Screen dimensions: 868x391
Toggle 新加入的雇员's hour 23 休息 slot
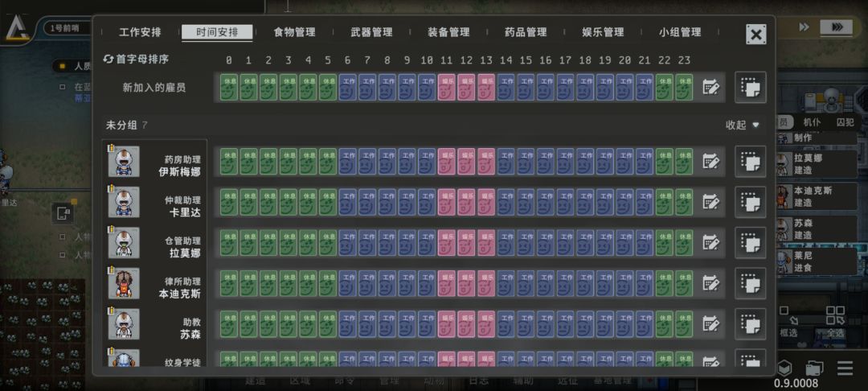pos(684,87)
